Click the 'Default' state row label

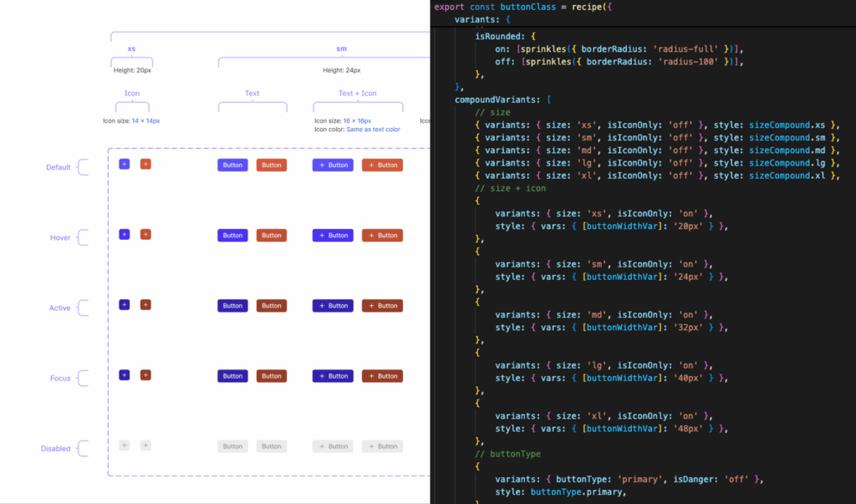[59, 167]
